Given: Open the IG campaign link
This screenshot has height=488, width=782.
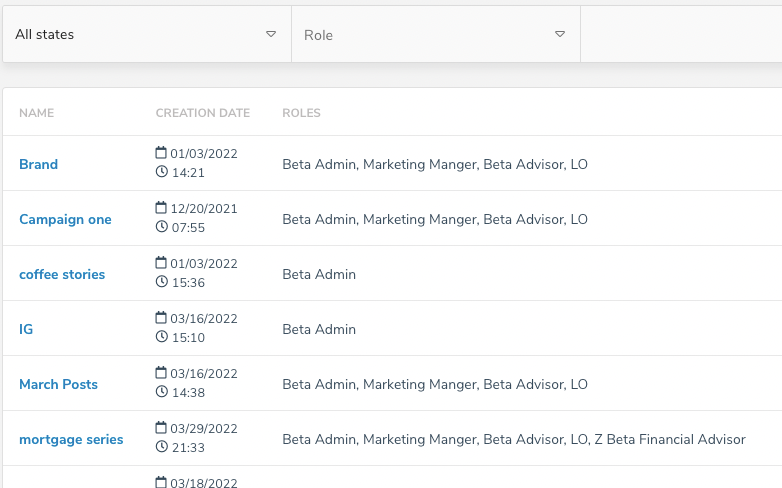Looking at the screenshot, I should (x=26, y=329).
